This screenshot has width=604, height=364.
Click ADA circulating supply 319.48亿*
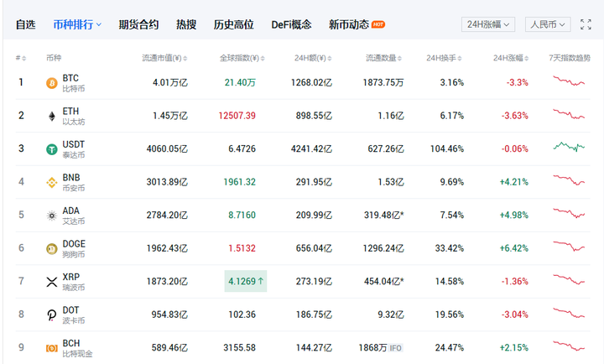click(383, 215)
